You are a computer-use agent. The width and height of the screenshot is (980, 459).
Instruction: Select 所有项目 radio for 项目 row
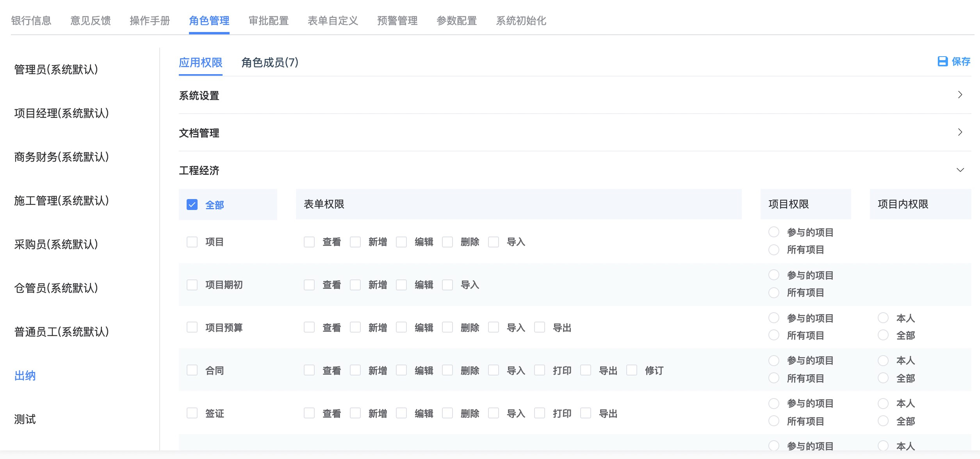[774, 250]
